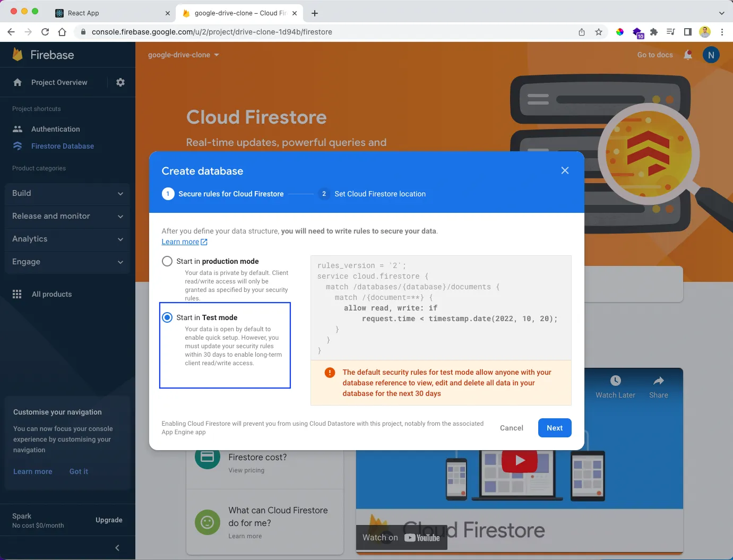
Task: Open a new browser tab
Action: (x=315, y=13)
